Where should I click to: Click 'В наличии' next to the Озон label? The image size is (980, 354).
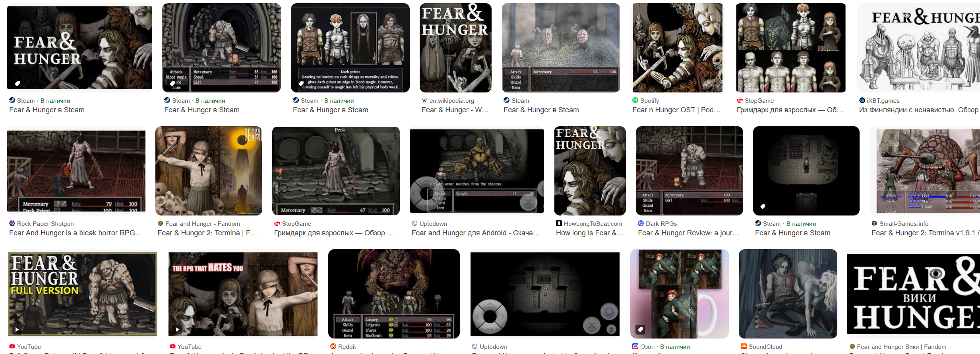click(x=675, y=347)
